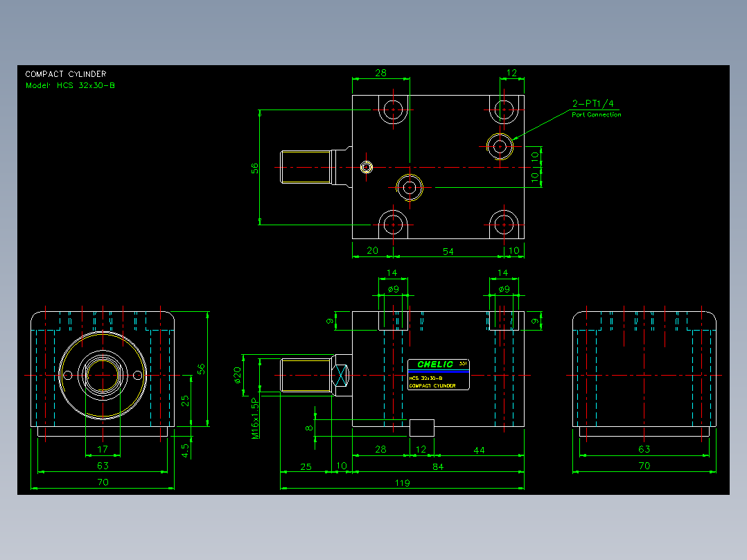Select the HCS 32x30-B text on nameplate
Image resolution: width=747 pixels, height=560 pixels.
click(425, 378)
